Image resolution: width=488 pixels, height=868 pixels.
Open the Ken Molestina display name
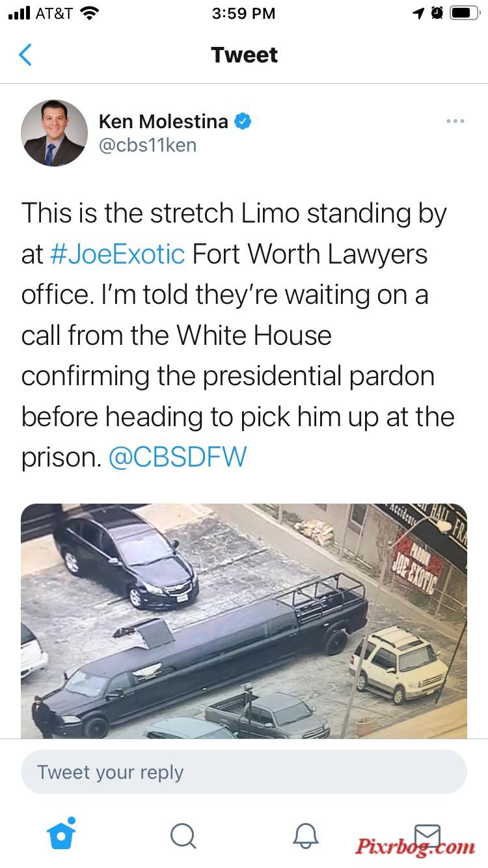(163, 121)
